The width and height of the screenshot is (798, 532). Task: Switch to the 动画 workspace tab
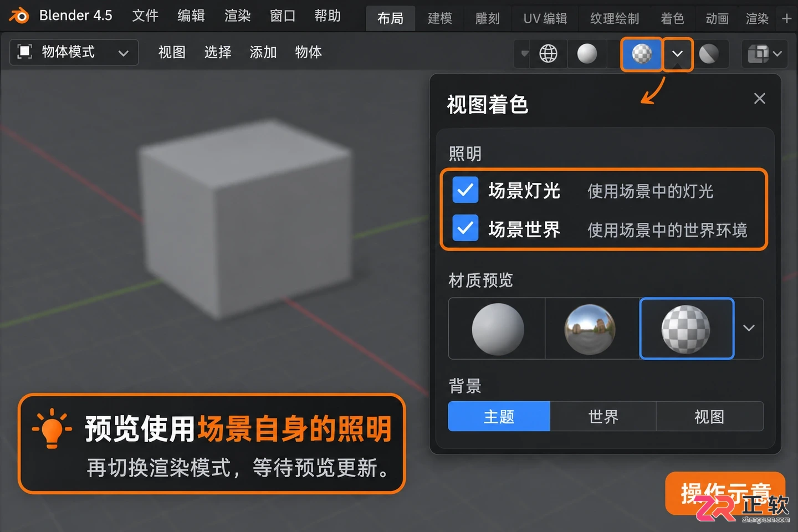tap(717, 18)
